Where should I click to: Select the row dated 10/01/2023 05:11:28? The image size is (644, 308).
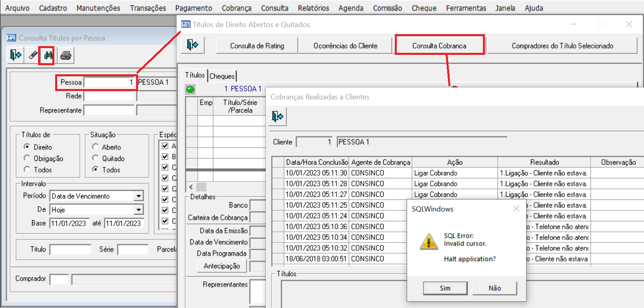pyautogui.click(x=458, y=184)
